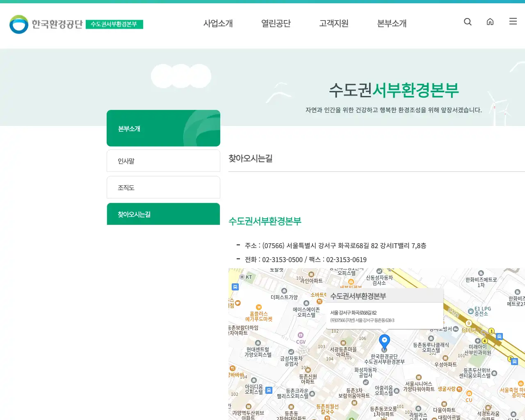The image size is (525, 420).
Task: Open the hamburger navigation menu
Action: click(x=513, y=21)
